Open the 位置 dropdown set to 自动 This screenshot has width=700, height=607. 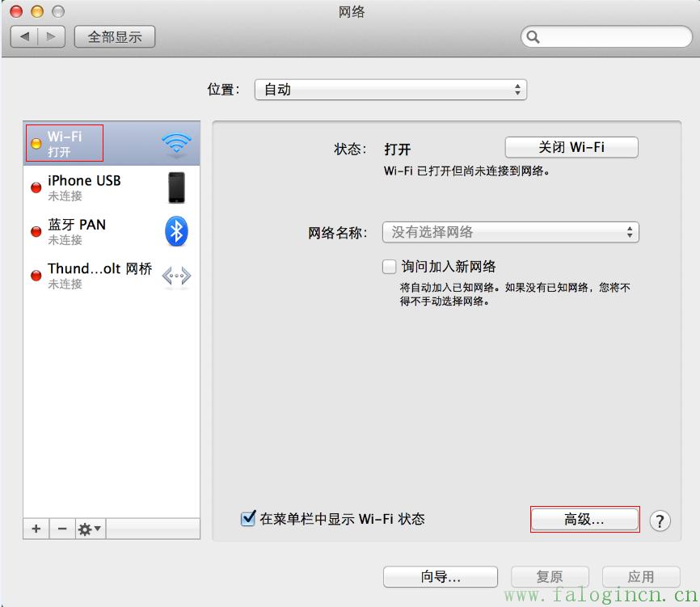click(x=390, y=90)
